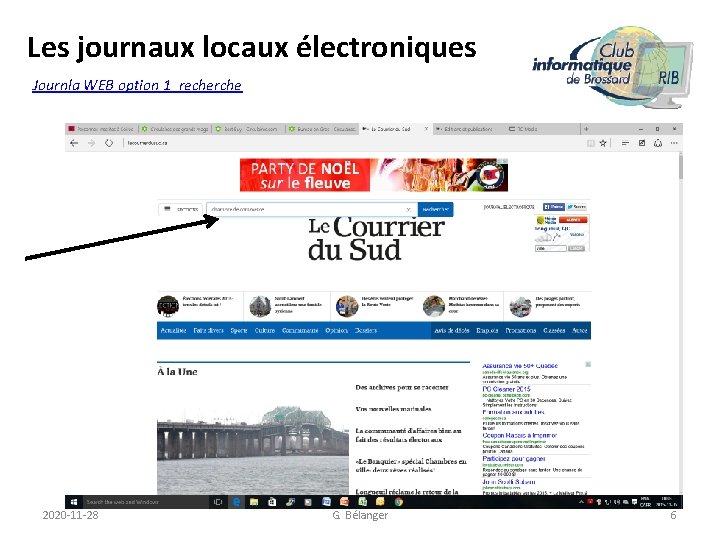Open the search-type dropdown beside the search box
Image resolution: width=720 pixels, height=540 pixels.
coord(182,209)
